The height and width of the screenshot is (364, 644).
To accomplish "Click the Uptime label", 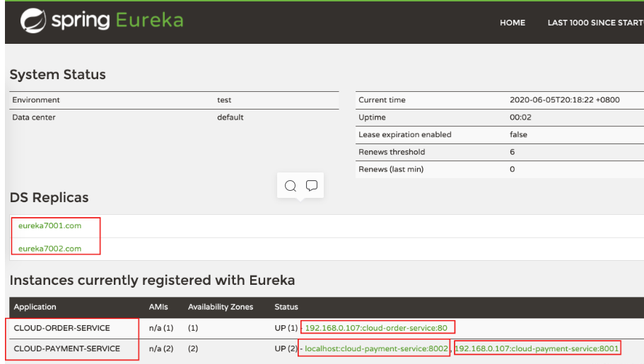I will 372,117.
